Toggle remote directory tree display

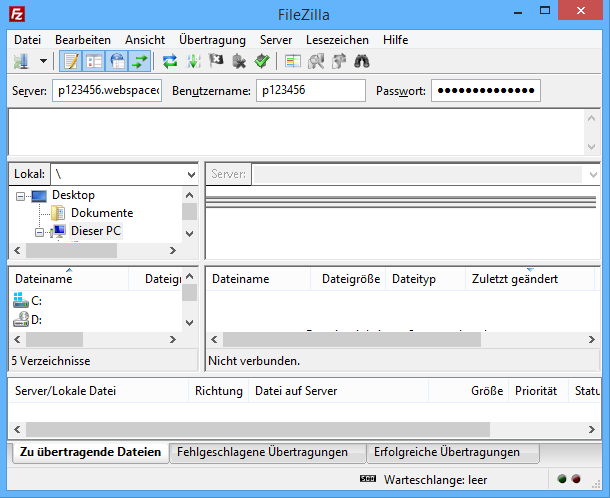pyautogui.click(x=117, y=61)
